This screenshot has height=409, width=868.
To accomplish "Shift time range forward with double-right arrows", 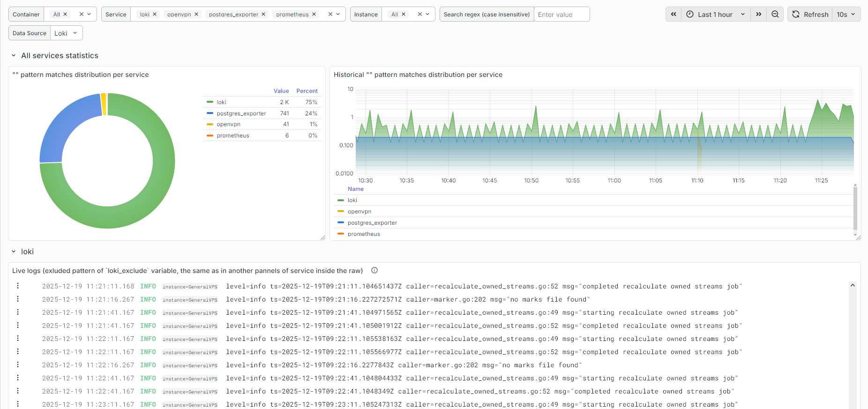I will point(759,14).
